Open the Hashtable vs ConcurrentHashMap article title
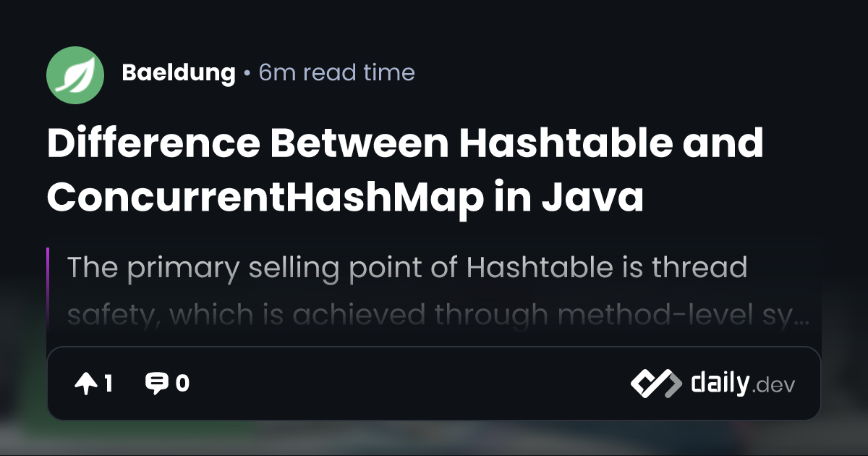The height and width of the screenshot is (456, 868). [x=405, y=170]
